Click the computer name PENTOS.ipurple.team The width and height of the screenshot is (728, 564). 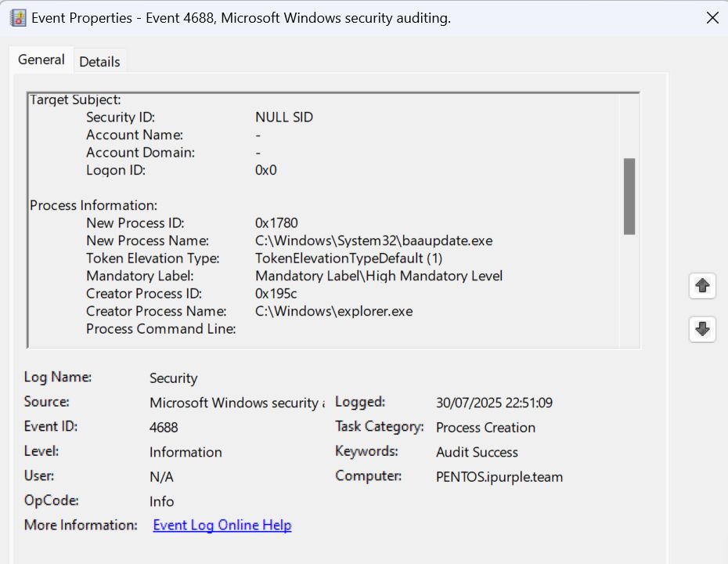[499, 477]
